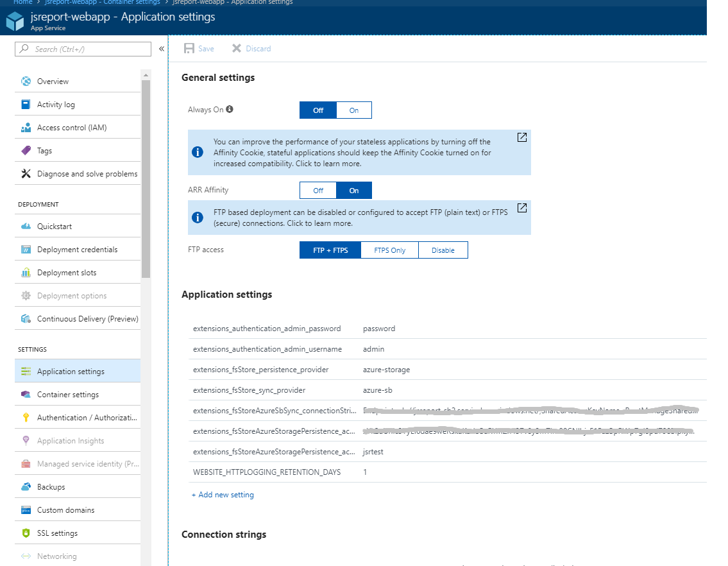Click the Overview globe icon
Image resolution: width=728 pixels, height=566 pixels.
(26, 81)
